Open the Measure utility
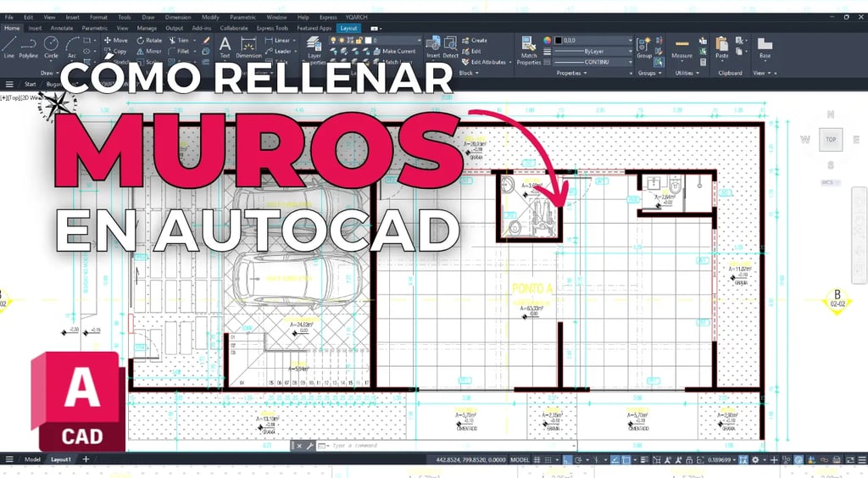868x478 pixels. pyautogui.click(x=682, y=47)
